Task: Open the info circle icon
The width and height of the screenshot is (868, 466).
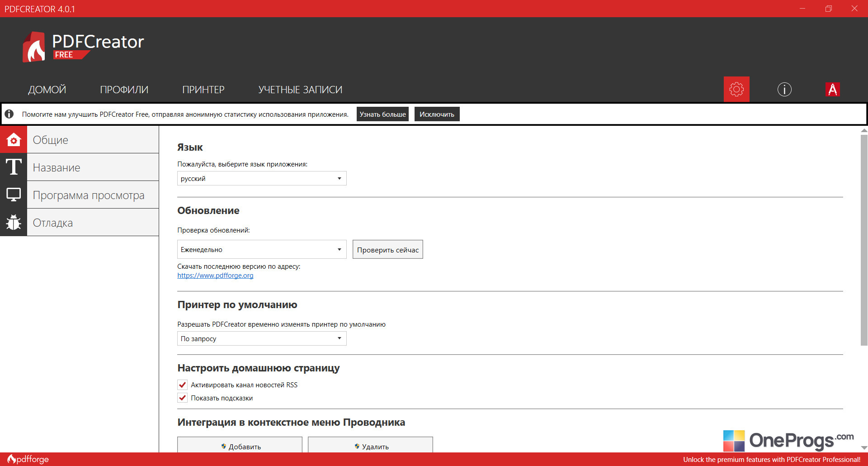Action: 784,89
